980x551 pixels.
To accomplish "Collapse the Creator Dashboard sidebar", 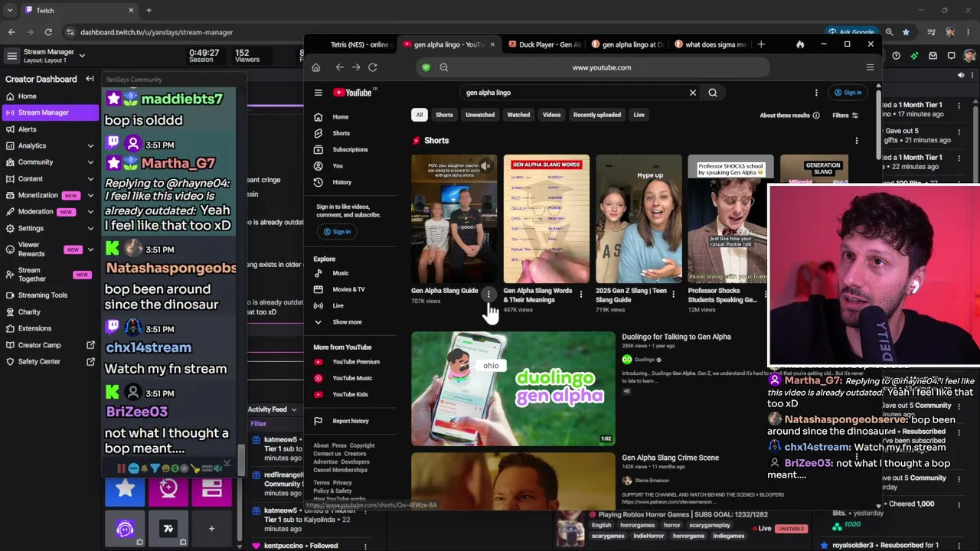I will [x=90, y=79].
